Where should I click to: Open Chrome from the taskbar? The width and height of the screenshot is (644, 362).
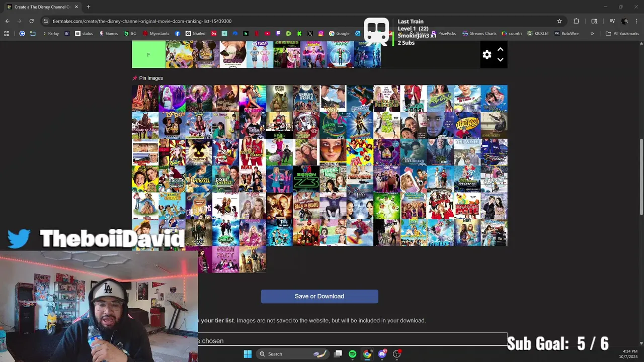[x=367, y=354]
